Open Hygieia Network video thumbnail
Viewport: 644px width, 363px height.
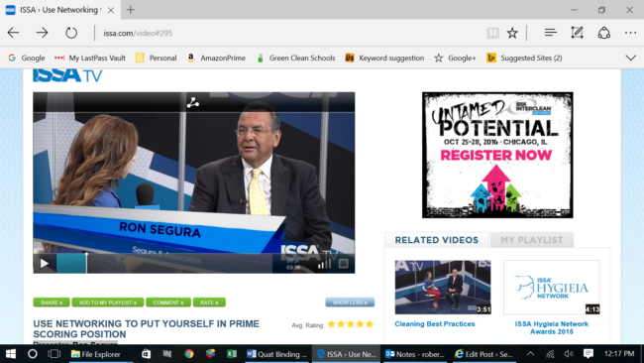[x=552, y=287]
